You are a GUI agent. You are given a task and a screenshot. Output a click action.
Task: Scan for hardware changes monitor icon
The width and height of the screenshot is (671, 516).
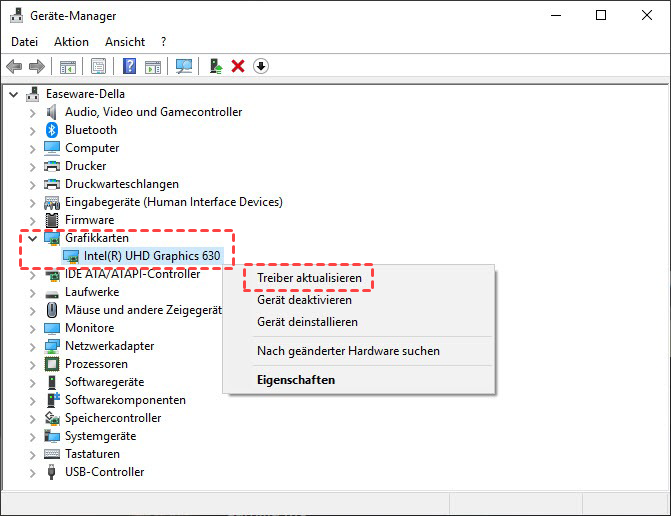pyautogui.click(x=184, y=66)
